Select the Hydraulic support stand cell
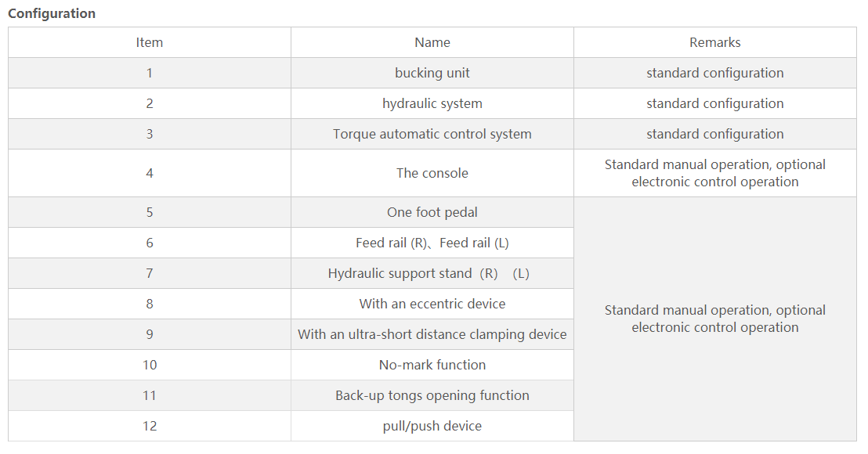868x454 pixels. pos(432,273)
